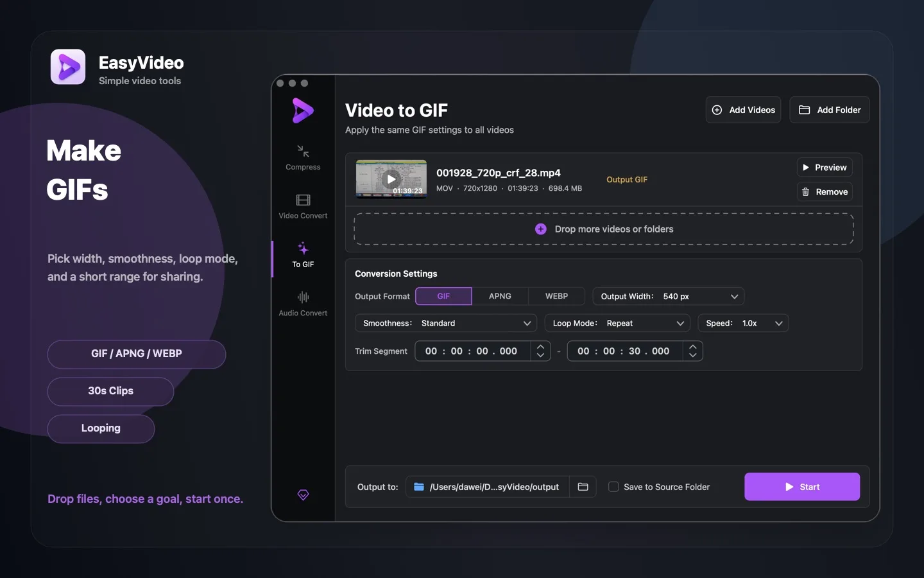Preview the 001928_720p_crf_28.mp4 video

click(x=825, y=168)
